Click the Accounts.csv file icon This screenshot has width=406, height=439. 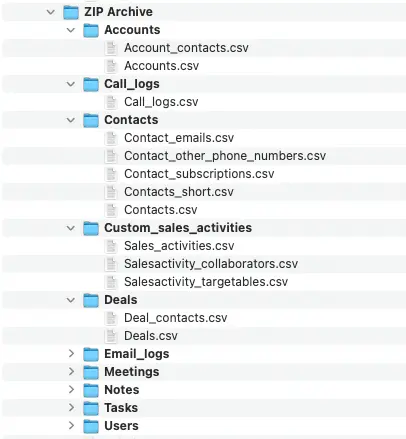tap(111, 66)
